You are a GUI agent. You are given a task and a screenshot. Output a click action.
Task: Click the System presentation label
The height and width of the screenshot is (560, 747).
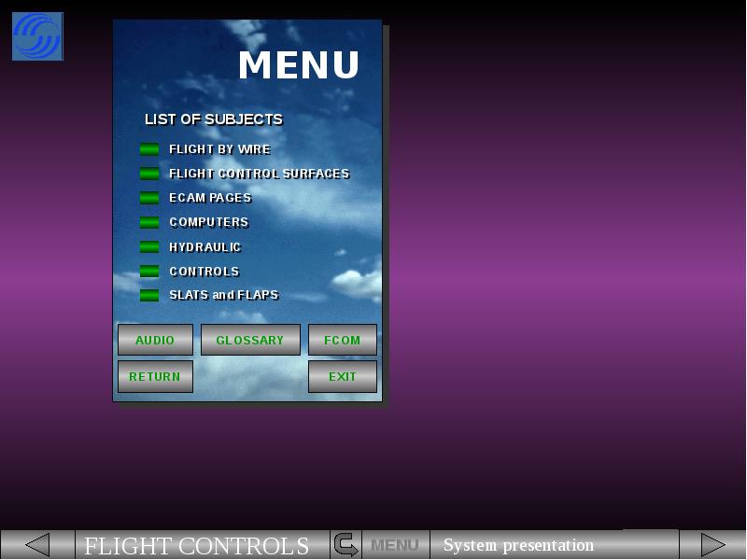(518, 545)
